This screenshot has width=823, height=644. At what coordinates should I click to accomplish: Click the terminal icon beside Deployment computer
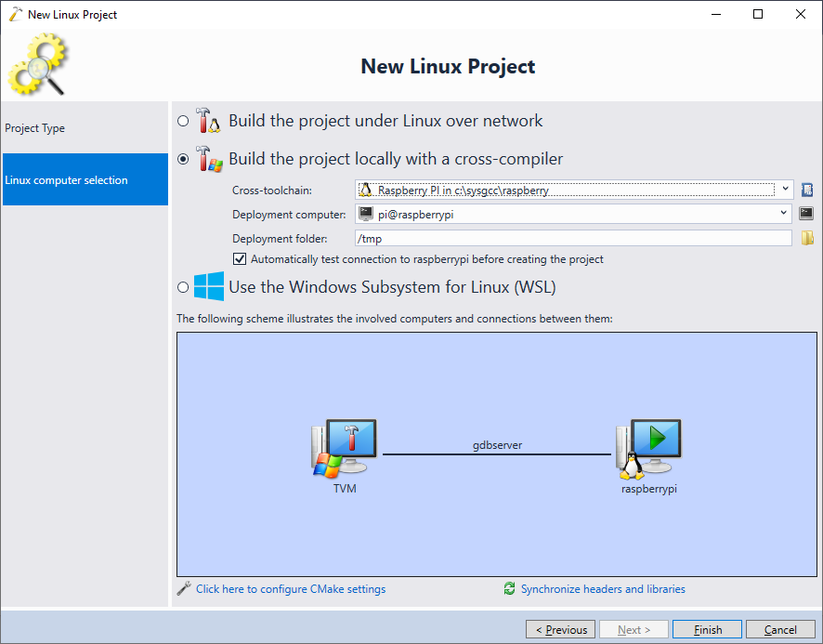coord(806,213)
